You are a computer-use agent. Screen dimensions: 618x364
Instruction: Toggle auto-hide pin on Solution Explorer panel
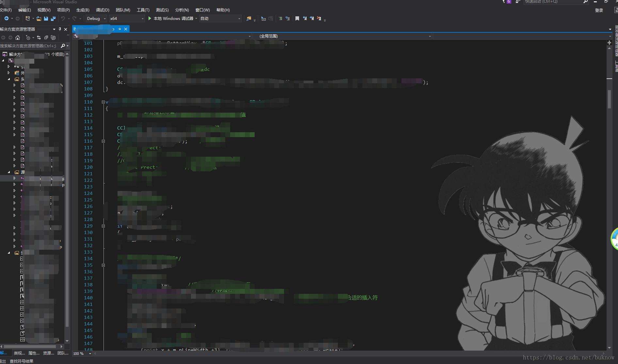(60, 29)
